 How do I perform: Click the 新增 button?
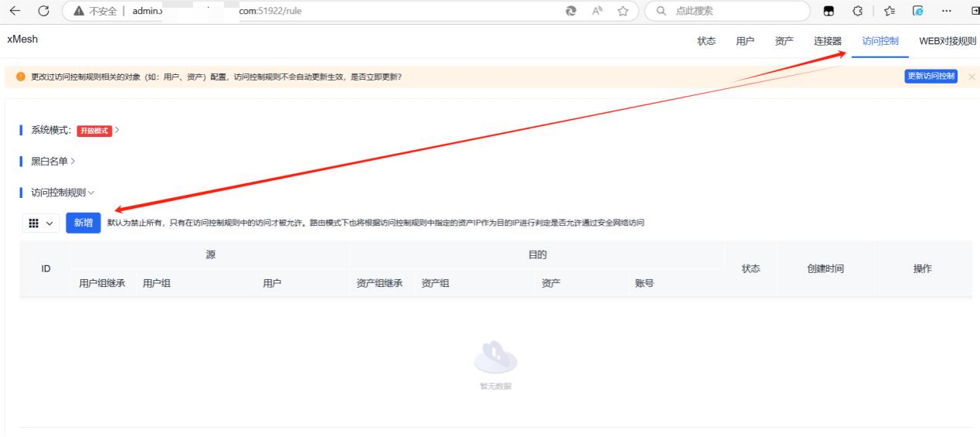(x=83, y=223)
